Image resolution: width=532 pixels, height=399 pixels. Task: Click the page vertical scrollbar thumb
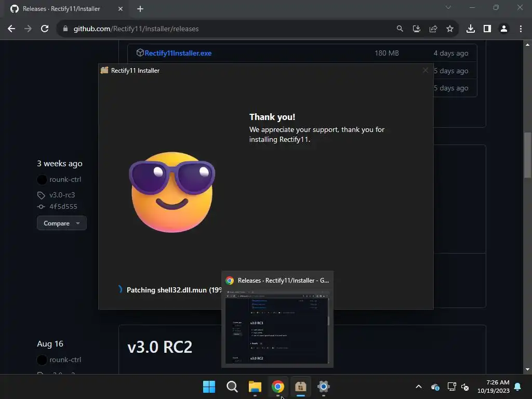pos(527,155)
